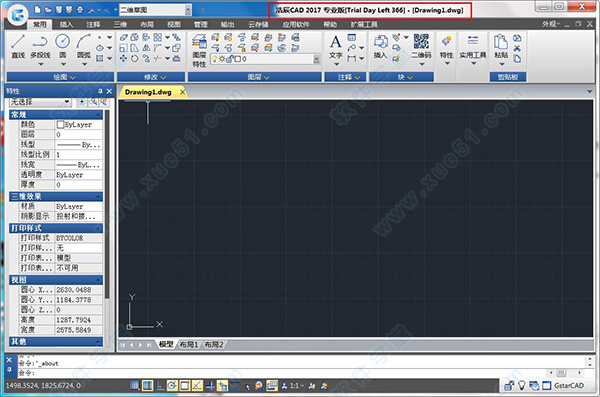This screenshot has height=397, width=600.
Task: Toggle grid display in status bar
Action: coord(147,386)
